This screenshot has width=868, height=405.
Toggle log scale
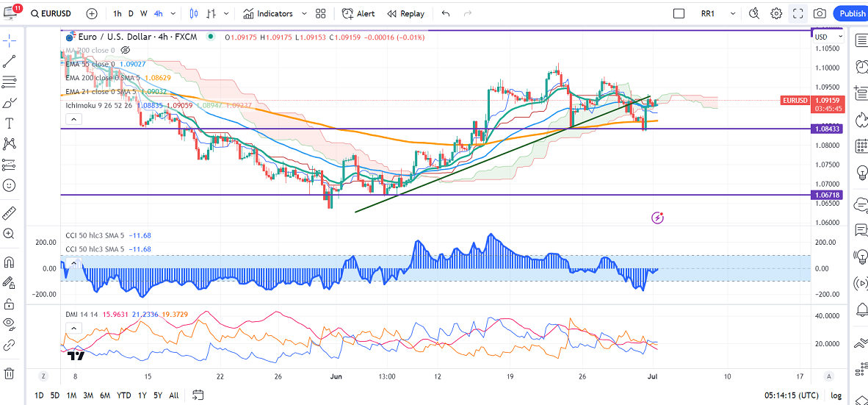[x=836, y=395]
